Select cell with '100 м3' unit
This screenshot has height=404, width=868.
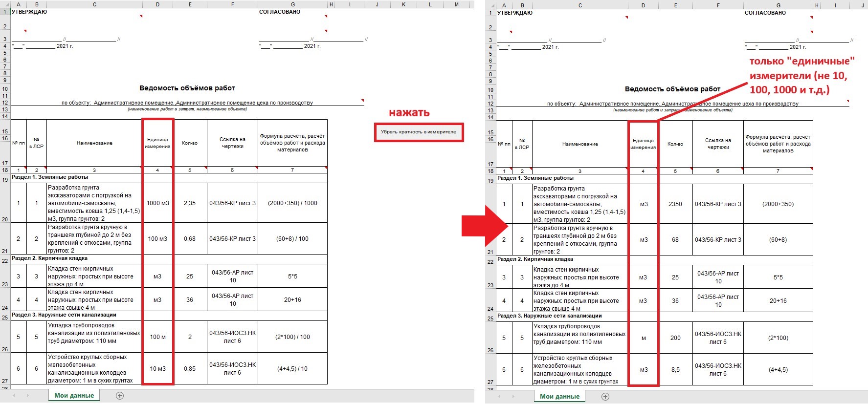tap(157, 239)
